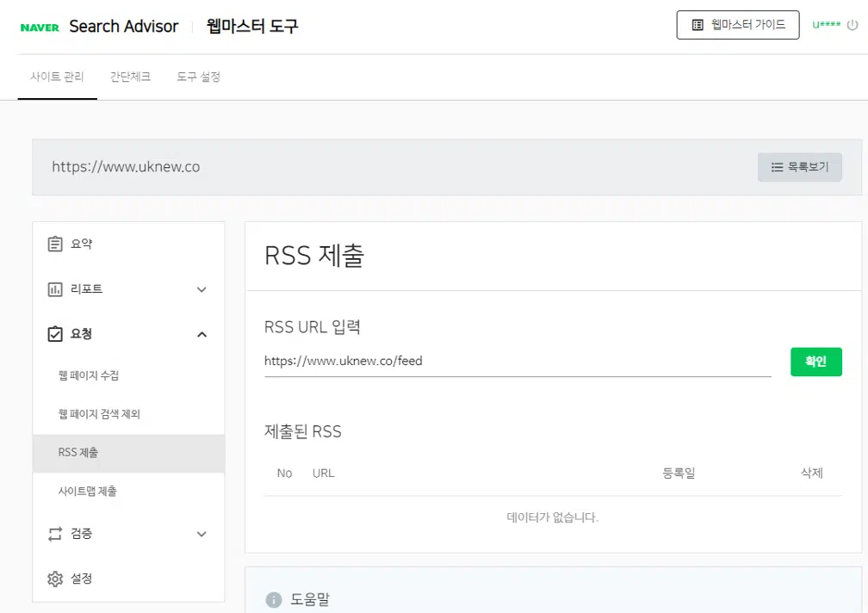Click the 데이터가 없습니다 message
The height and width of the screenshot is (613, 868).
[x=553, y=517]
